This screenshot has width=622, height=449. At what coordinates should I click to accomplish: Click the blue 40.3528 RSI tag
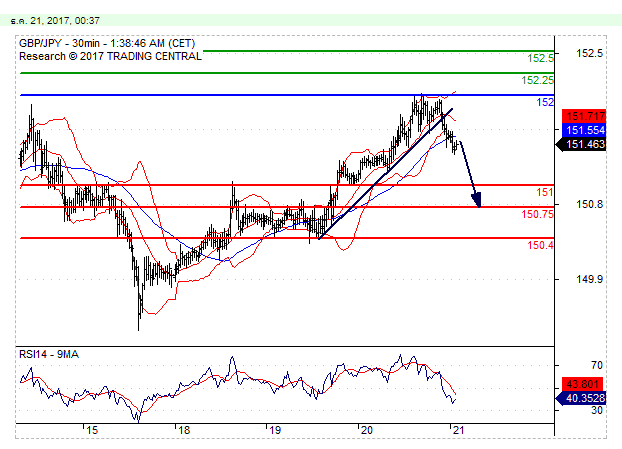point(582,398)
